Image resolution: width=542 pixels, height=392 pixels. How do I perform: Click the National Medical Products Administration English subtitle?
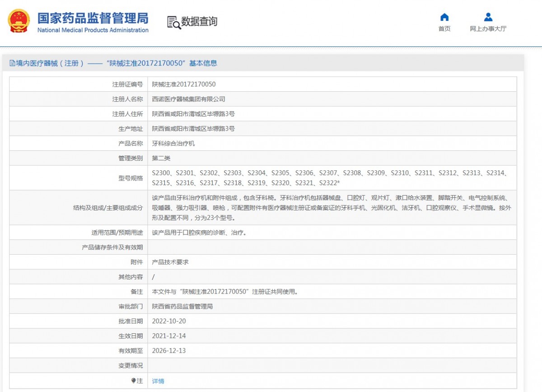click(93, 30)
